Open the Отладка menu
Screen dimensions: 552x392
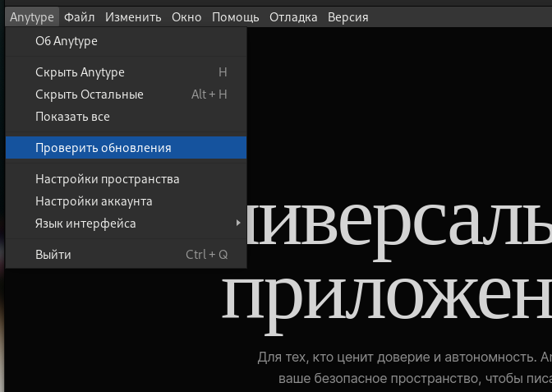293,17
